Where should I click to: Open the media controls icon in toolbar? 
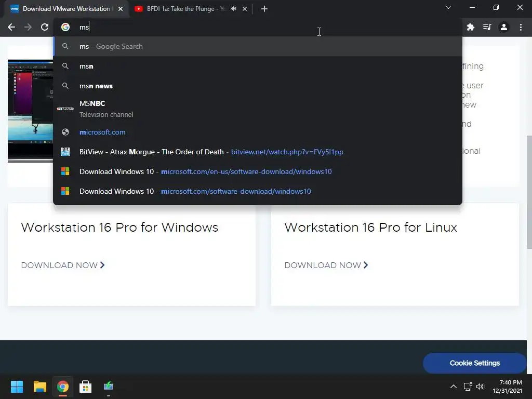coord(487,27)
